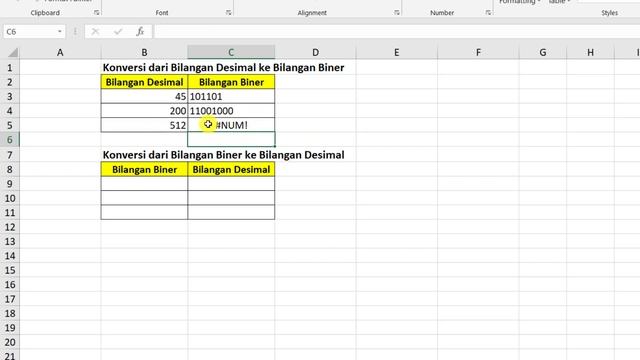This screenshot has width=640, height=360.
Task: Select the #NUM! error cell
Action: point(231,125)
